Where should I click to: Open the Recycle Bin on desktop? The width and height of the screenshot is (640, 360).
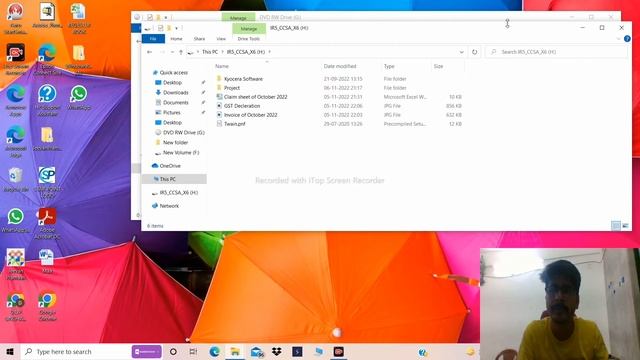(x=16, y=180)
